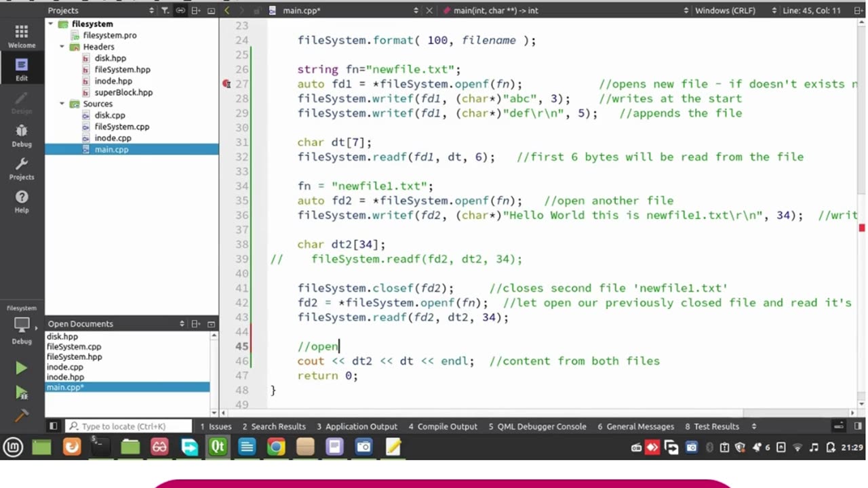Run the project with green play button
The height and width of the screenshot is (488, 868).
point(22,368)
